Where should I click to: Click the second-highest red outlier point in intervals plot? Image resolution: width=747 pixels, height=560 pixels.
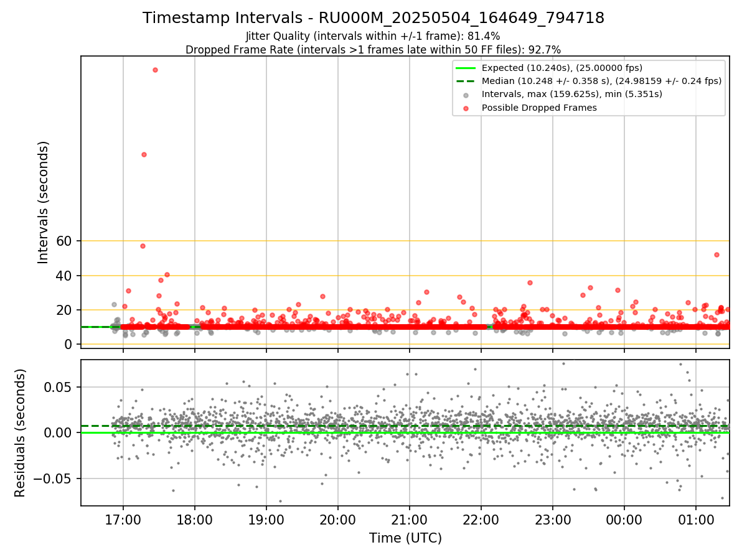point(144,154)
